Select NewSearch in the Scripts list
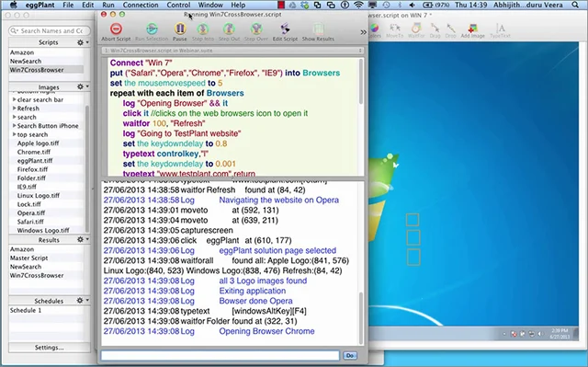This screenshot has height=367, width=588. click(26, 61)
